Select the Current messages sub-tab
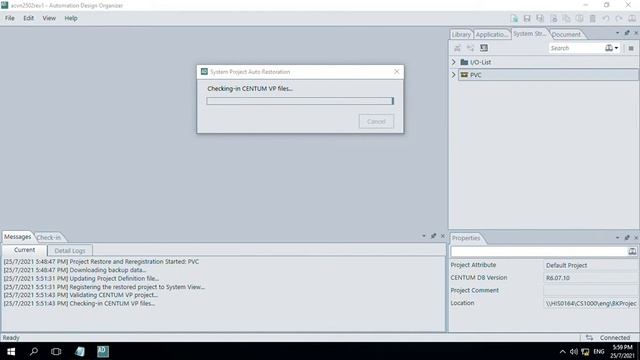Viewport: 640px width, 360px height. 24,250
